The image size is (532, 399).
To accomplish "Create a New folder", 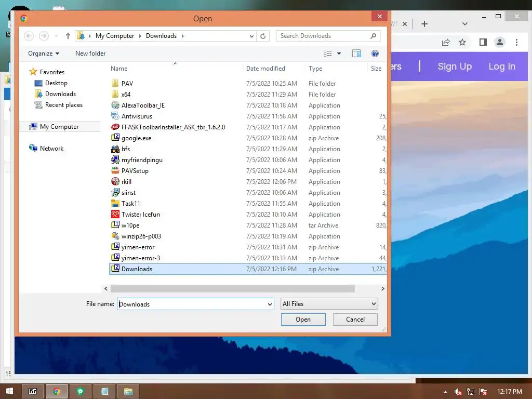I will click(x=90, y=54).
